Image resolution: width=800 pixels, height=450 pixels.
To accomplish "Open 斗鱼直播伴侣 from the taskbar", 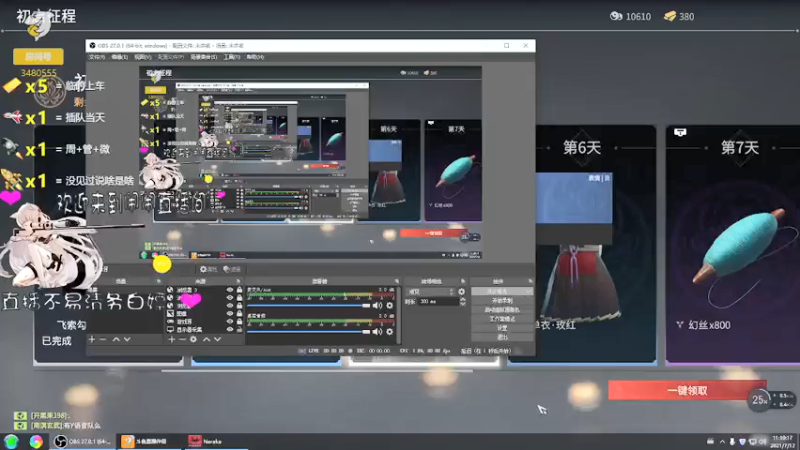I will tap(148, 441).
